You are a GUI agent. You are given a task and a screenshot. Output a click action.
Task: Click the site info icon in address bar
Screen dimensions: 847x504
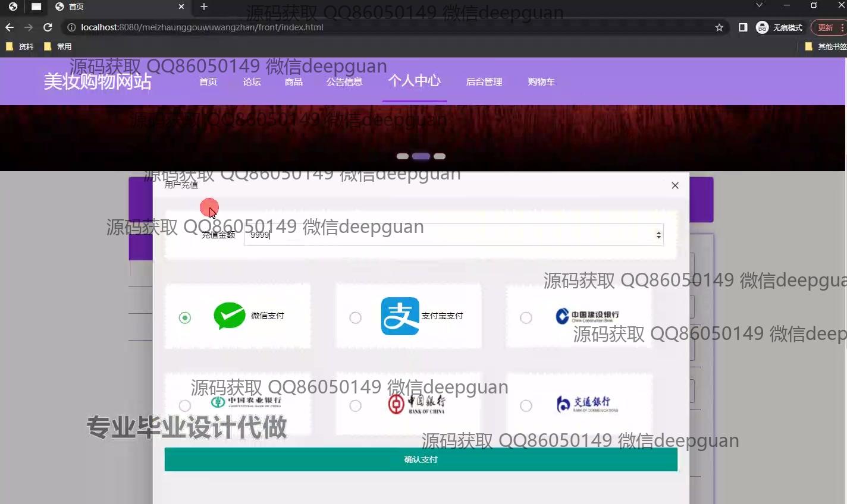click(71, 27)
